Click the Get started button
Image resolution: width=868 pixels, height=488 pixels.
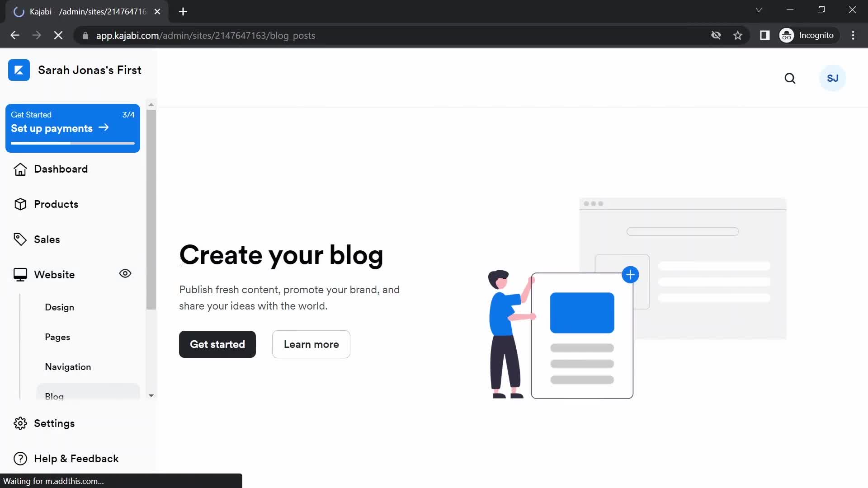pos(217,344)
